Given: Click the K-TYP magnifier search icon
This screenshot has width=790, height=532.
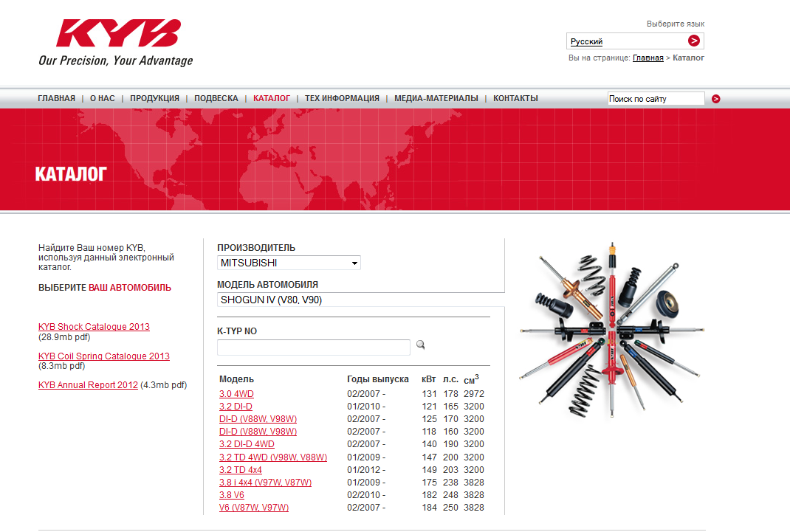Looking at the screenshot, I should (x=421, y=345).
